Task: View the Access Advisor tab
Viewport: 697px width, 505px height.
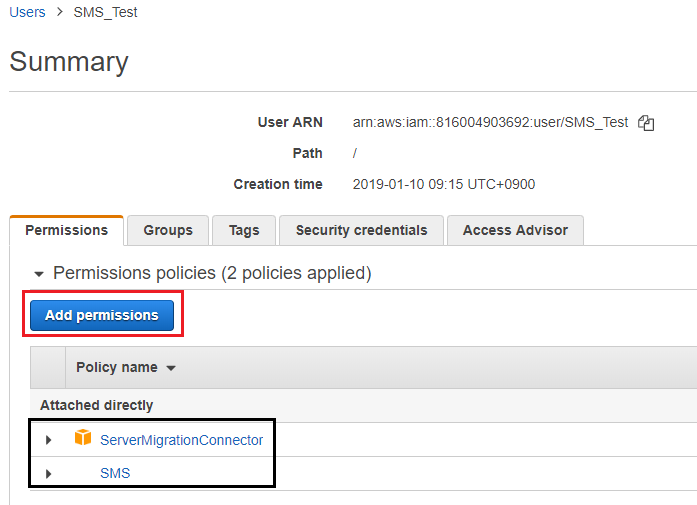Action: coord(515,230)
